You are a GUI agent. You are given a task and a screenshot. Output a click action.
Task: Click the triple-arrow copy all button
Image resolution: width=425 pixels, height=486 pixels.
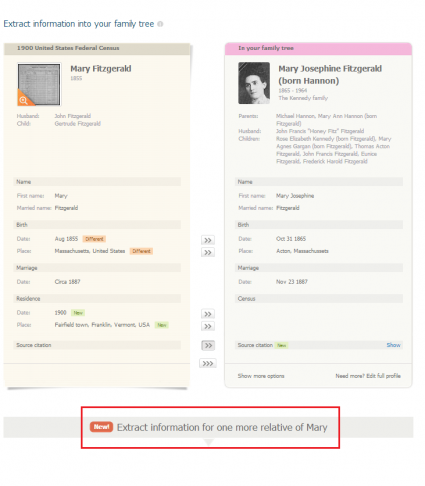208,363
